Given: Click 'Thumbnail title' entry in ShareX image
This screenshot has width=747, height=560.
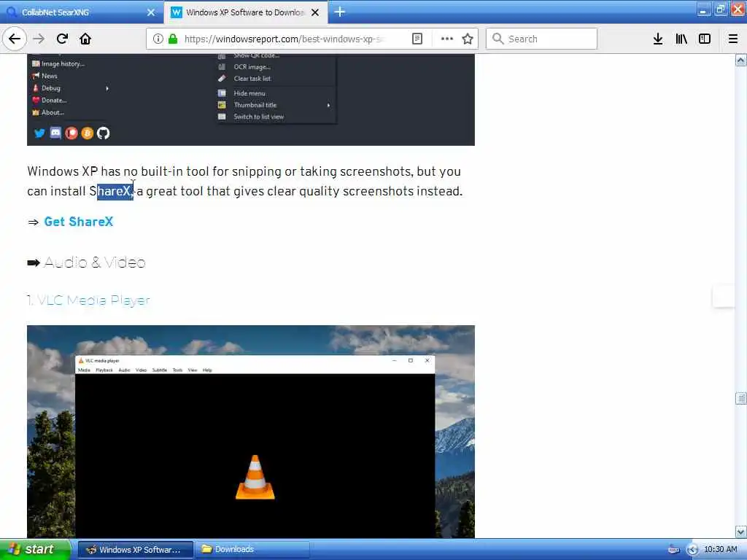Looking at the screenshot, I should pos(255,105).
